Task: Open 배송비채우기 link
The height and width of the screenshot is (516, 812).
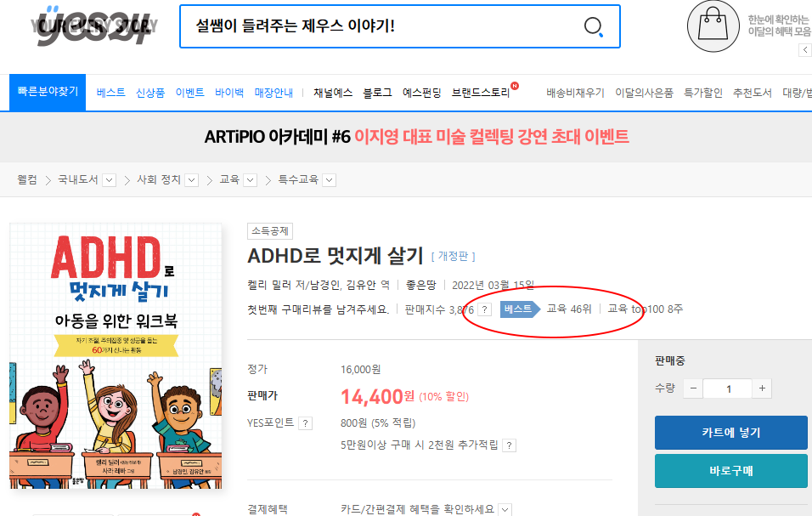Action: [575, 92]
